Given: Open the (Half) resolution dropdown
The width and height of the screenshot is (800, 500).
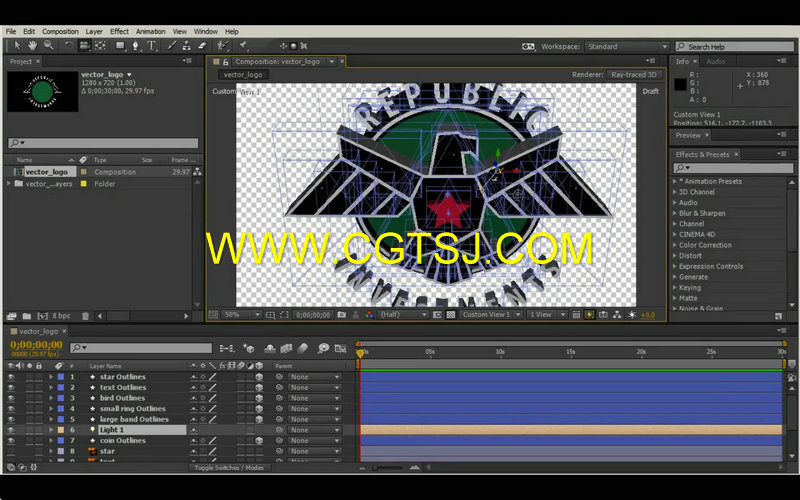Looking at the screenshot, I should [x=403, y=315].
